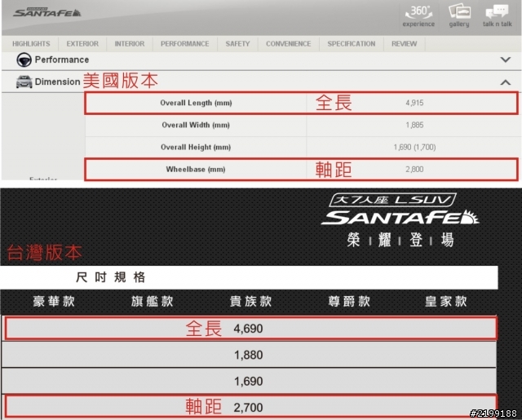Click the Wheelbase (mm) label
The height and width of the screenshot is (420, 522).
tap(196, 170)
